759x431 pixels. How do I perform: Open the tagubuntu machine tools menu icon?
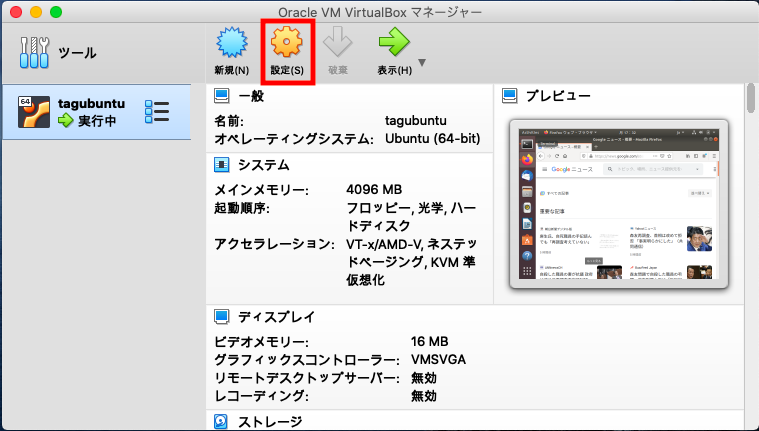157,112
